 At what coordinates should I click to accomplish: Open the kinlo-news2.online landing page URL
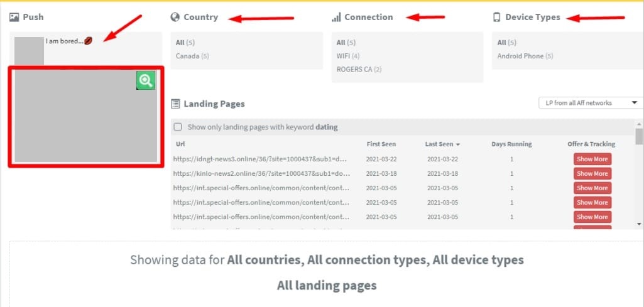[260, 173]
